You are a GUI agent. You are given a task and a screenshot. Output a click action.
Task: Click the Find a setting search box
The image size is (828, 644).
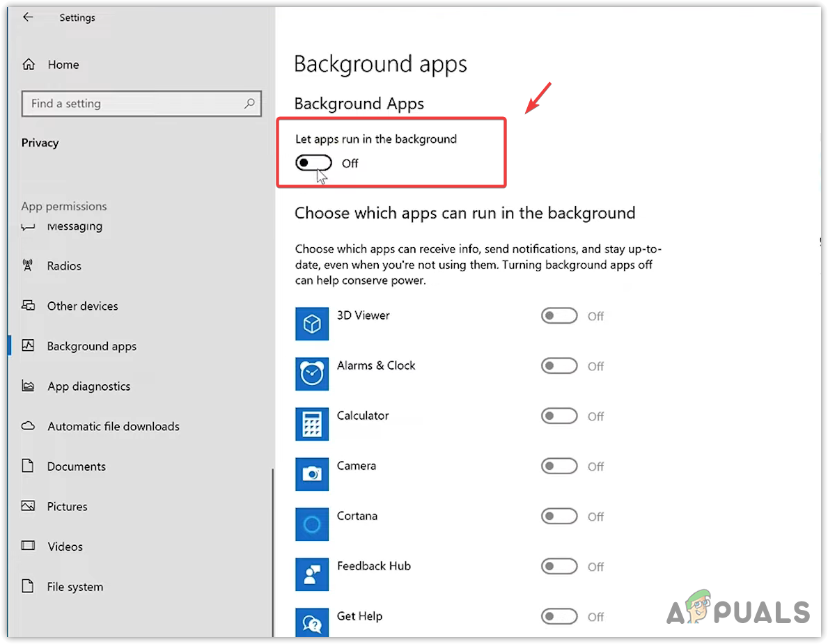[132, 103]
